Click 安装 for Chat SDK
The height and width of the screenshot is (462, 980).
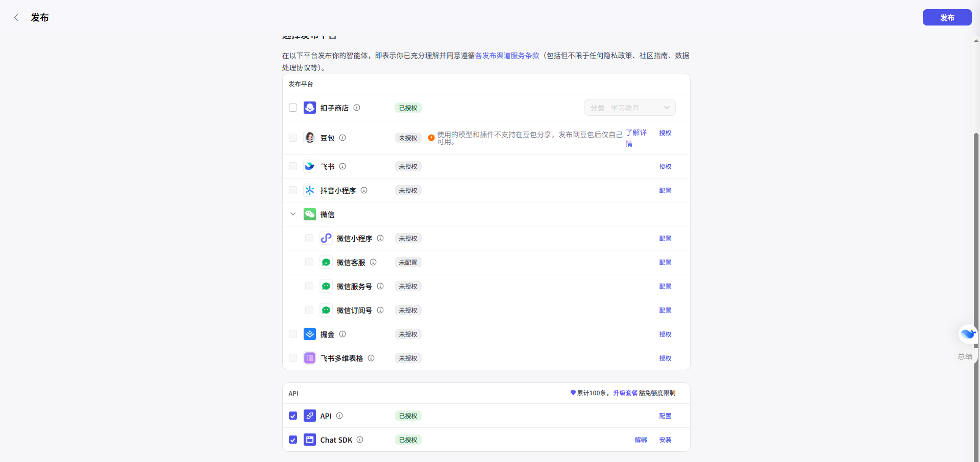pyautogui.click(x=665, y=440)
